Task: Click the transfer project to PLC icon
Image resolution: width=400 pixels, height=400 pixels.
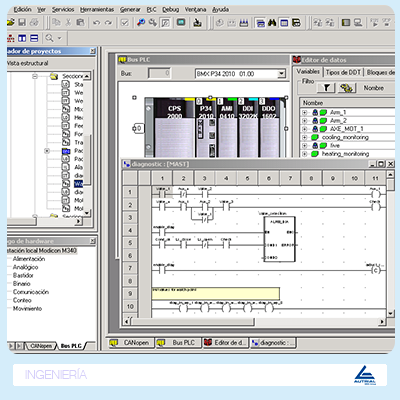Action: tap(198, 23)
